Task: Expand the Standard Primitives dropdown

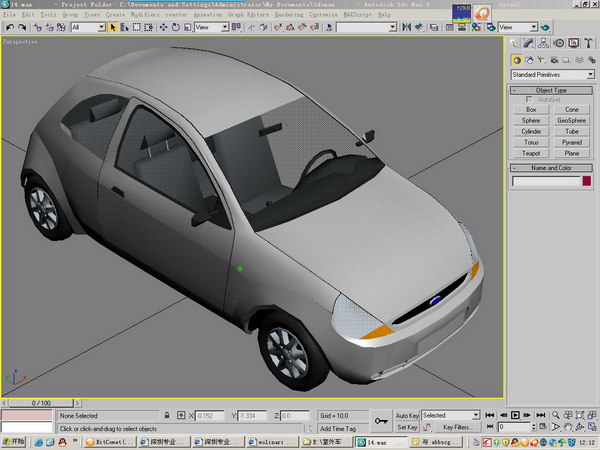Action: click(x=589, y=74)
